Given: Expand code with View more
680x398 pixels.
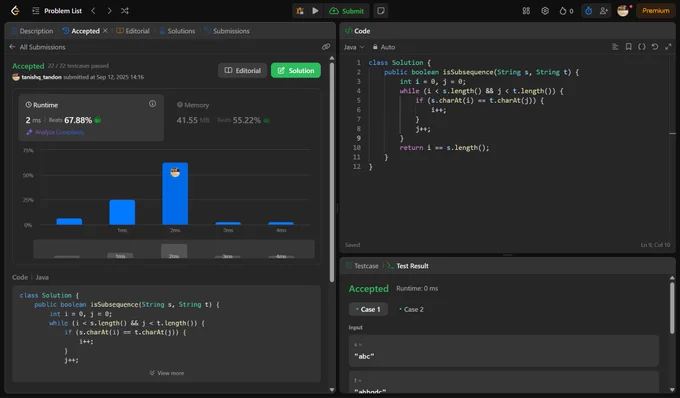Looking at the screenshot, I should 167,373.
